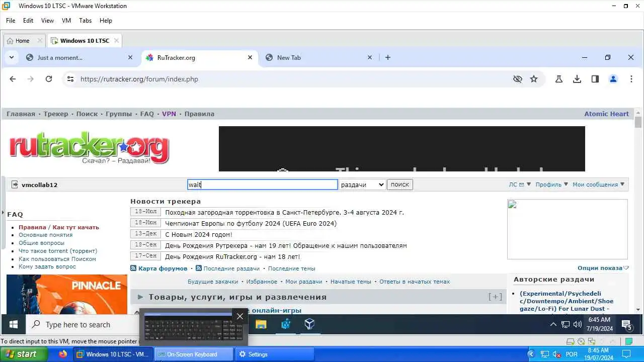Open site information icon in address bar
Viewport: 644px width, 362px height.
pos(70,79)
